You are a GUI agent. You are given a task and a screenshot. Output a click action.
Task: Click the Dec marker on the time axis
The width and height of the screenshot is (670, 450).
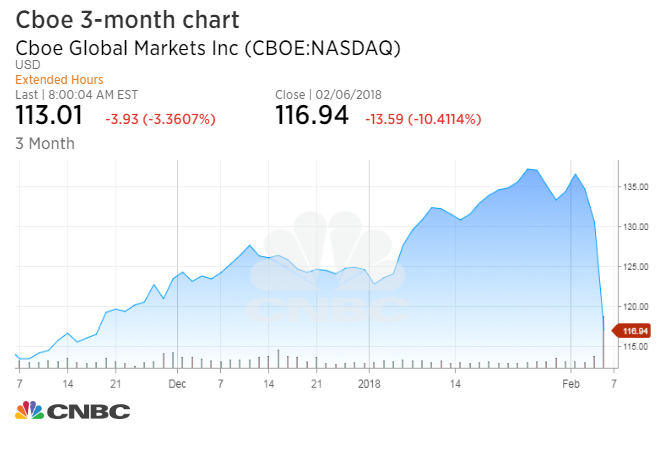(177, 383)
